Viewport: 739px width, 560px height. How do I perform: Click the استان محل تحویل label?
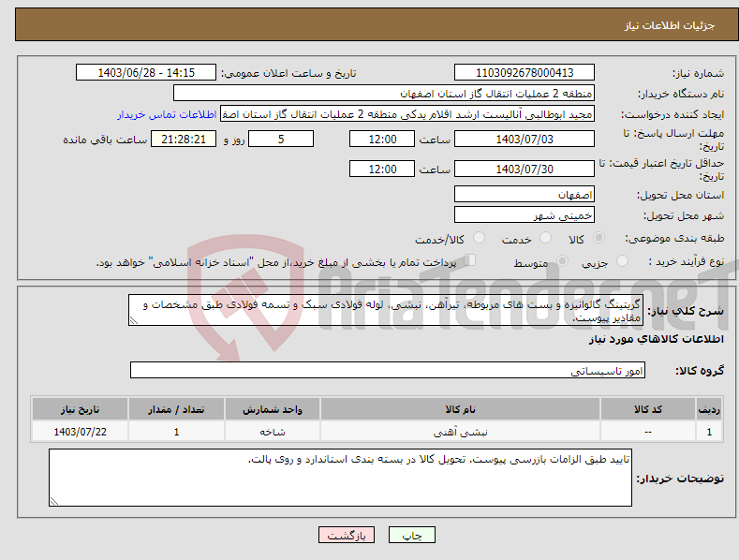(681, 195)
